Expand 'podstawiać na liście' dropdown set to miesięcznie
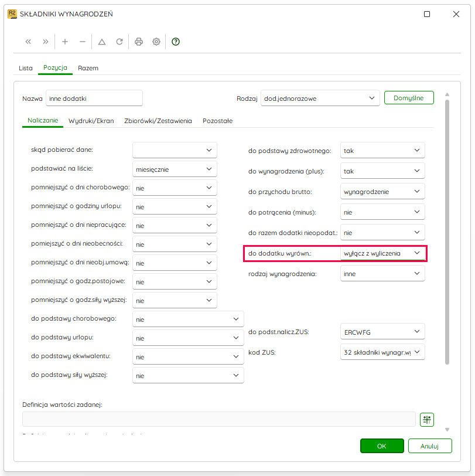The width and height of the screenshot is (475, 476). pyautogui.click(x=175, y=169)
